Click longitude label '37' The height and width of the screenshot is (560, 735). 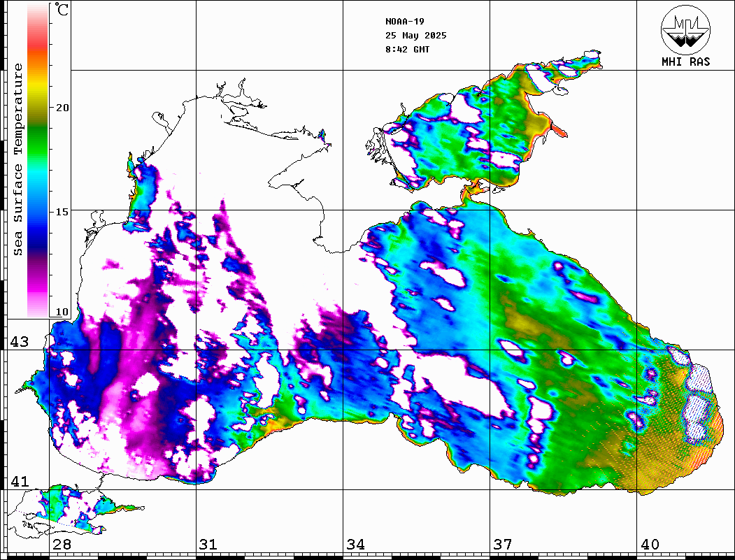click(x=503, y=545)
